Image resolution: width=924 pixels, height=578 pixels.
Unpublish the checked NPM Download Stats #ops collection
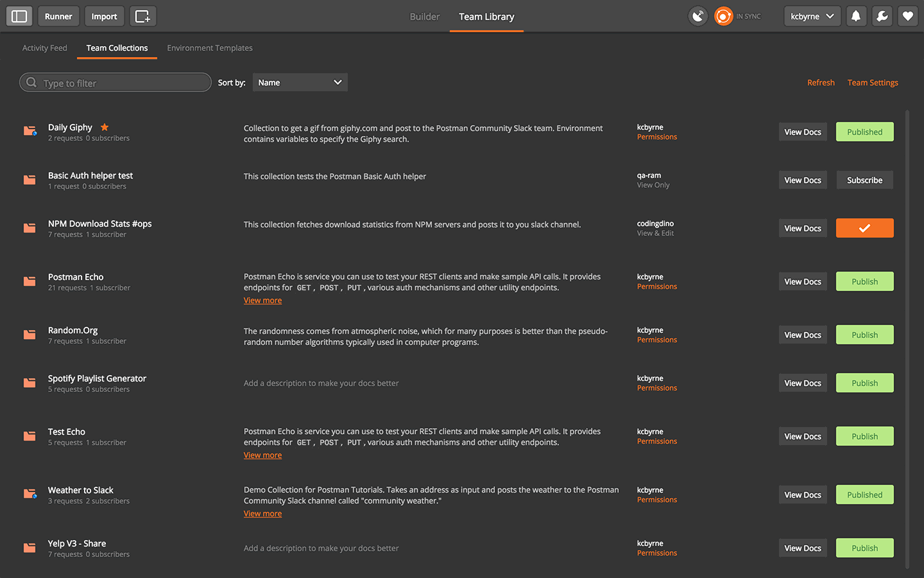(864, 228)
